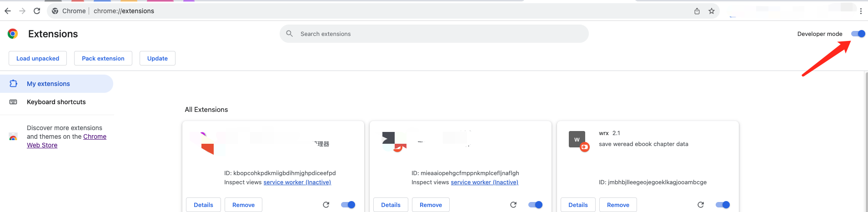The width and height of the screenshot is (868, 212).
Task: Click Load unpacked button
Action: click(38, 58)
